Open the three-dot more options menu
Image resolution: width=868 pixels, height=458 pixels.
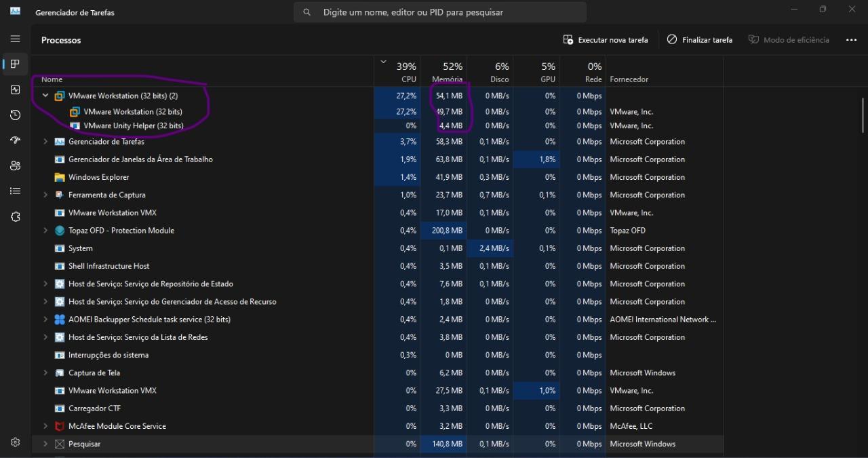852,40
